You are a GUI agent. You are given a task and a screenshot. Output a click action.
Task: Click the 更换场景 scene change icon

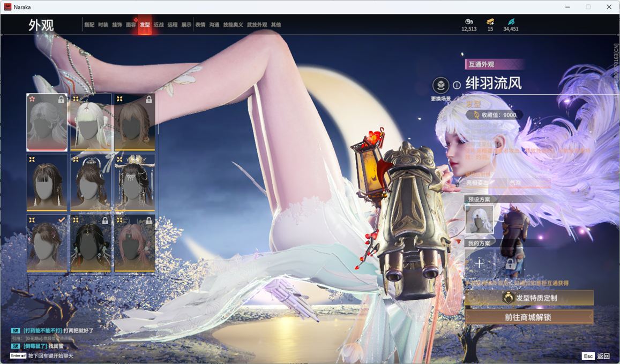440,86
